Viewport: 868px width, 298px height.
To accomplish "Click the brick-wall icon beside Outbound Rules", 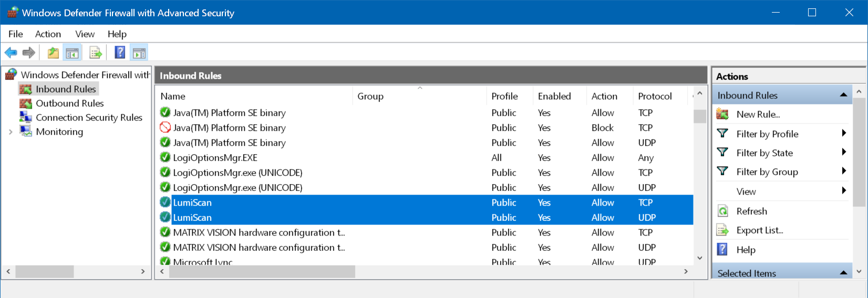I will 26,103.
